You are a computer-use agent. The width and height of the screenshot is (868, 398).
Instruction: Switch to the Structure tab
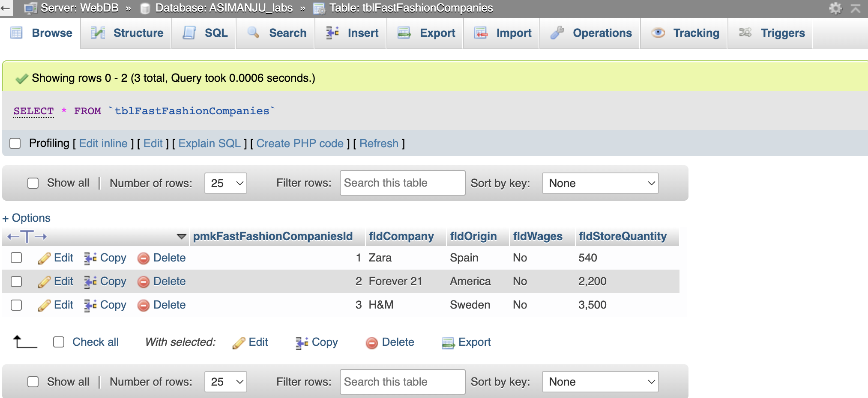[126, 33]
